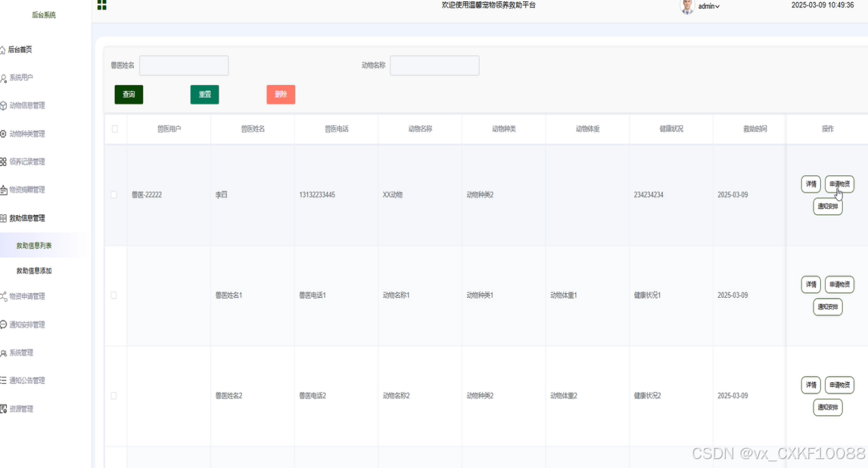Click the share icon beside 物资申请管理
This screenshot has width=868, height=468.
coord(3,297)
